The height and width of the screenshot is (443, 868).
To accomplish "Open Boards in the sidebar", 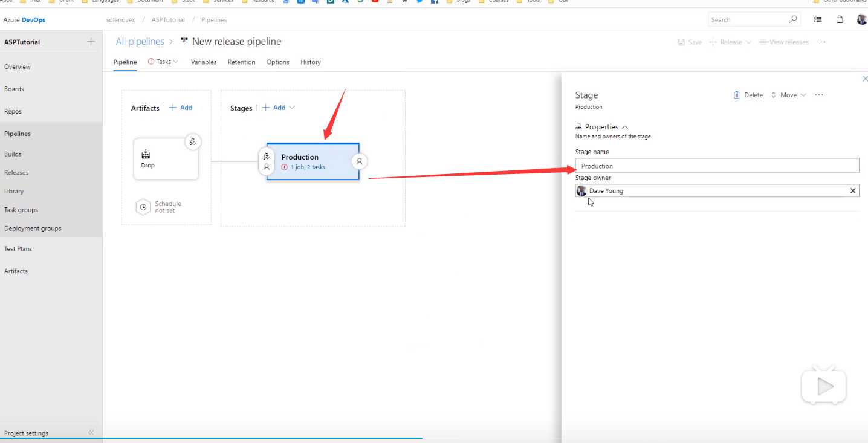I will (14, 89).
